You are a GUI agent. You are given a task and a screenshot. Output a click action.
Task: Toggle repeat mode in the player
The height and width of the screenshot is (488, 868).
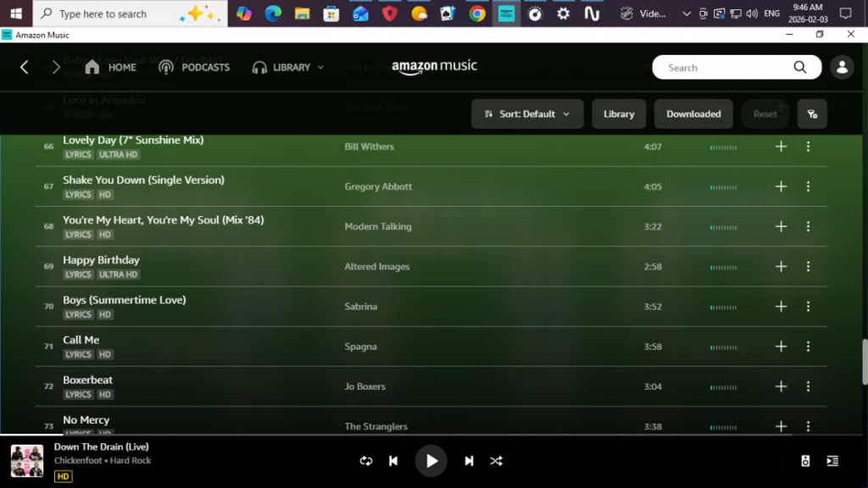click(x=366, y=461)
